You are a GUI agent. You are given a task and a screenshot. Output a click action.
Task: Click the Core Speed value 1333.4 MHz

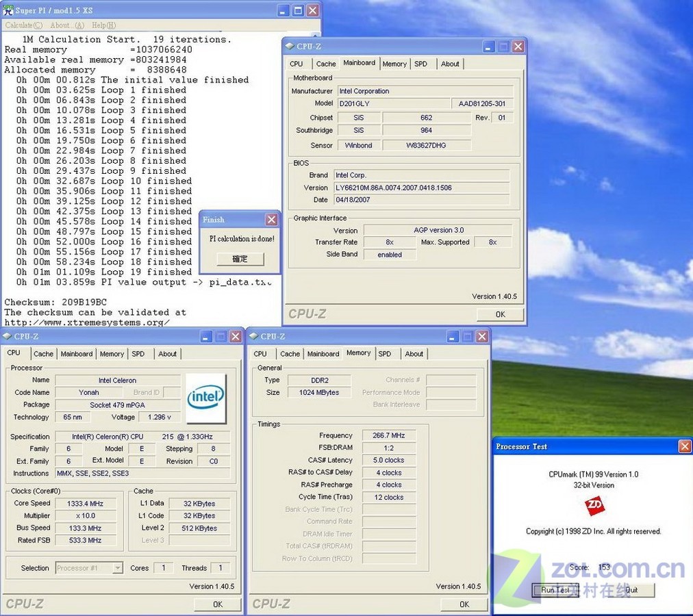pos(86,503)
